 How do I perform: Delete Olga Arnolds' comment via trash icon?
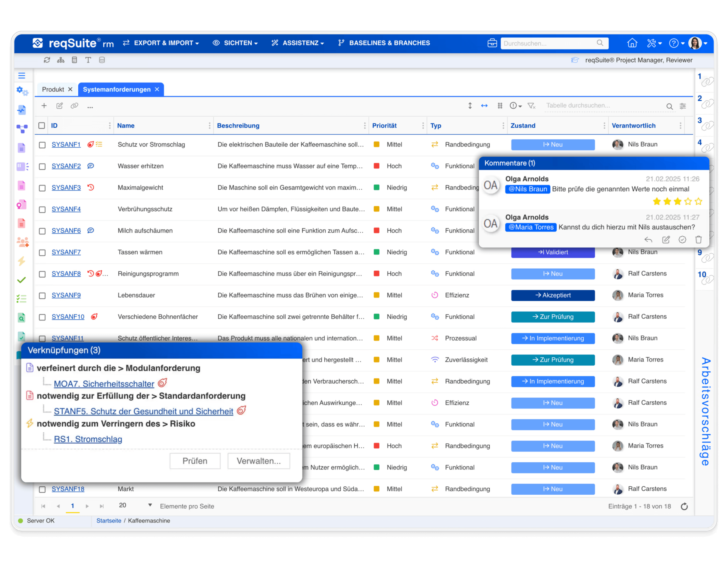pos(698,240)
